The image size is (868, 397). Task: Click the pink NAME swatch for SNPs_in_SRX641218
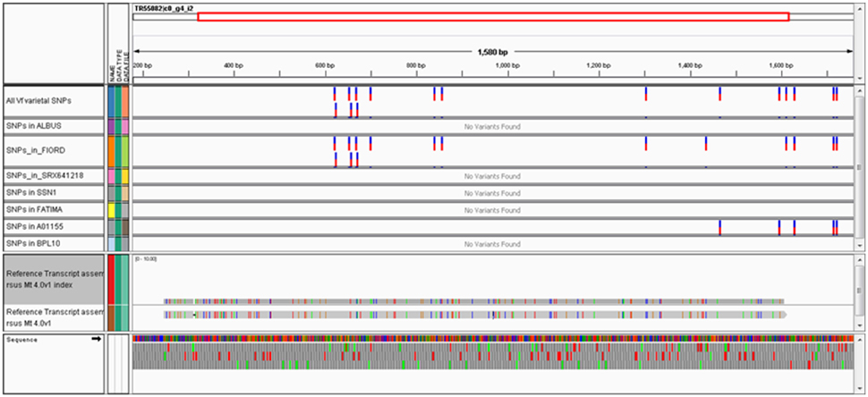111,176
